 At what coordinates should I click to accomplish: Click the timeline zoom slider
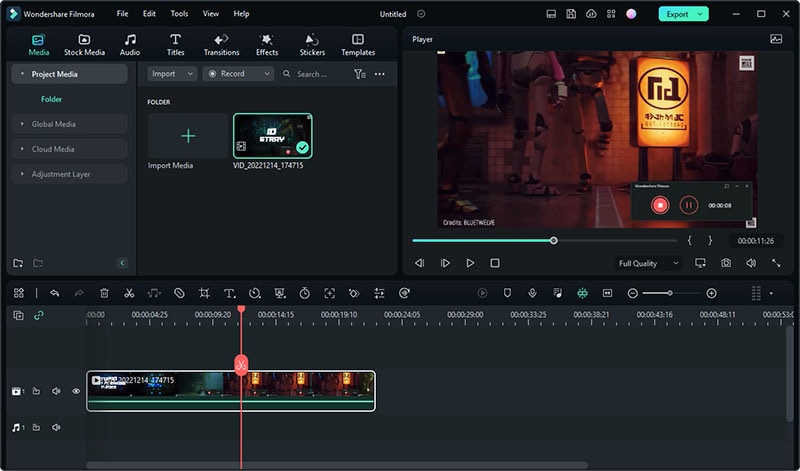(670, 293)
